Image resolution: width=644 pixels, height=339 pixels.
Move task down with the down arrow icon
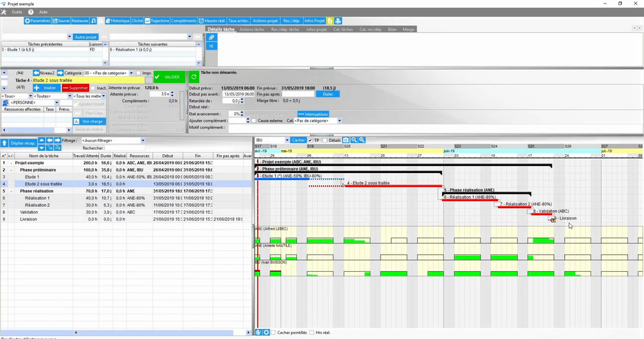pyautogui.click(x=42, y=148)
